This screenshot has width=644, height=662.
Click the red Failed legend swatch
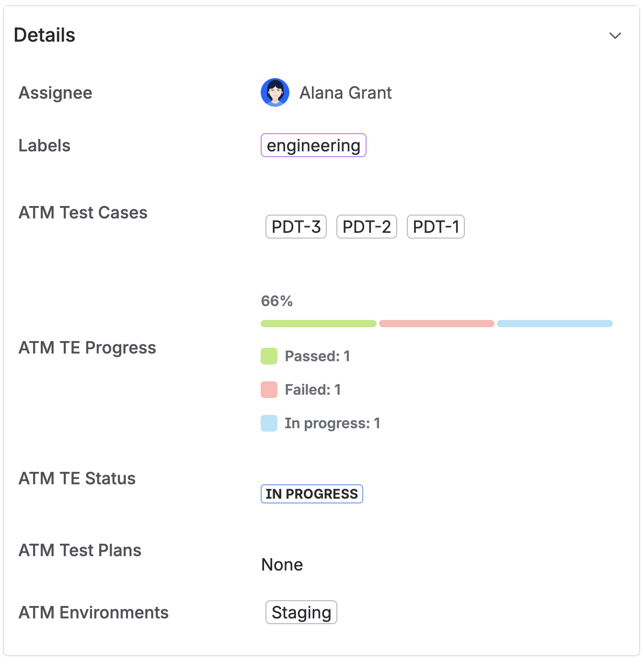point(269,390)
